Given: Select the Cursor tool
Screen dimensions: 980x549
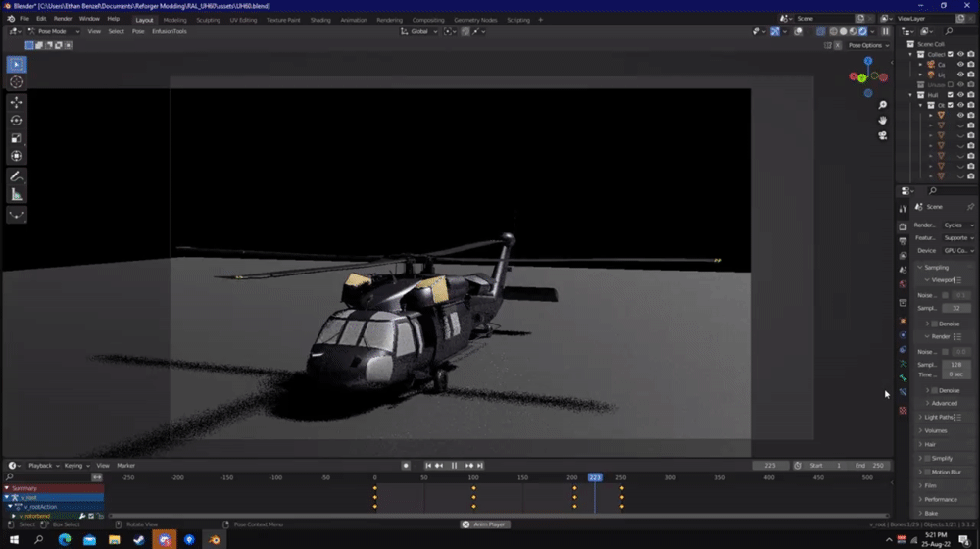Looking at the screenshot, I should [17, 82].
